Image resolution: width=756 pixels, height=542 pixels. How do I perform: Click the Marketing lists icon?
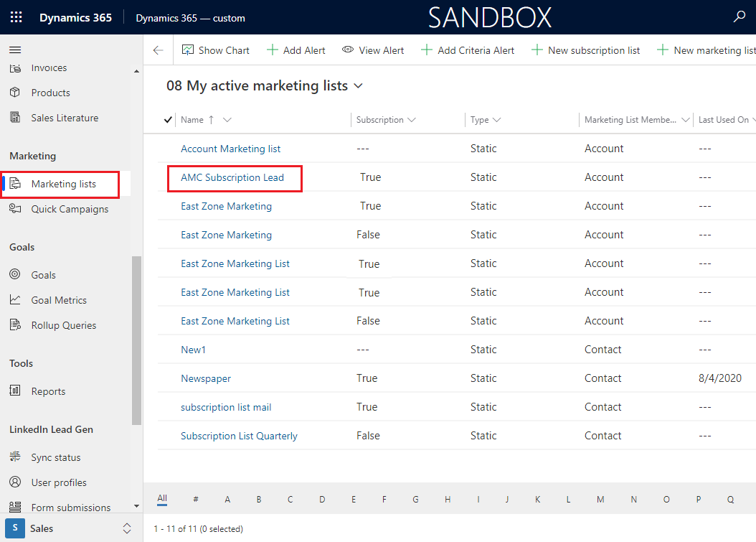(x=15, y=183)
